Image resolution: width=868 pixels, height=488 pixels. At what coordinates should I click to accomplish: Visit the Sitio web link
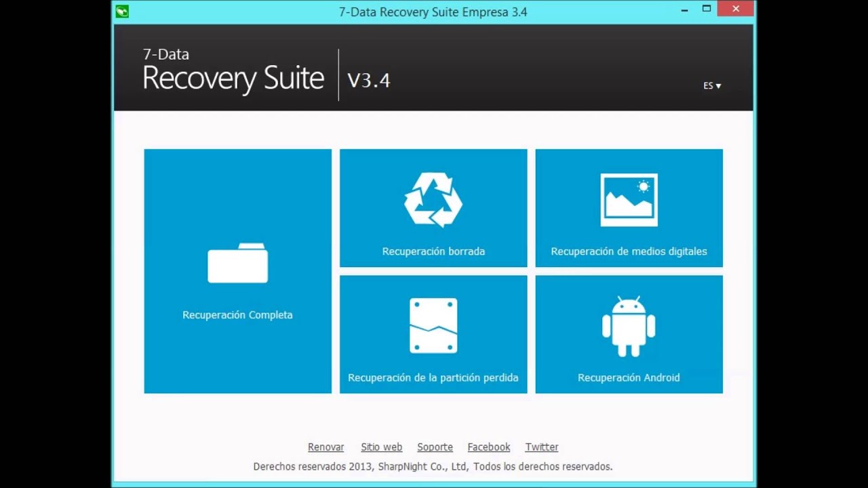[x=381, y=447]
